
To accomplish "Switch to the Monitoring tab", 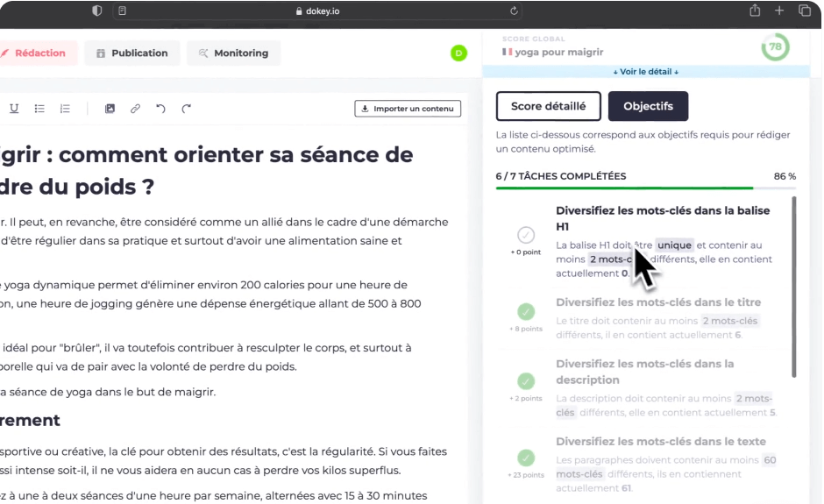I will [x=234, y=53].
